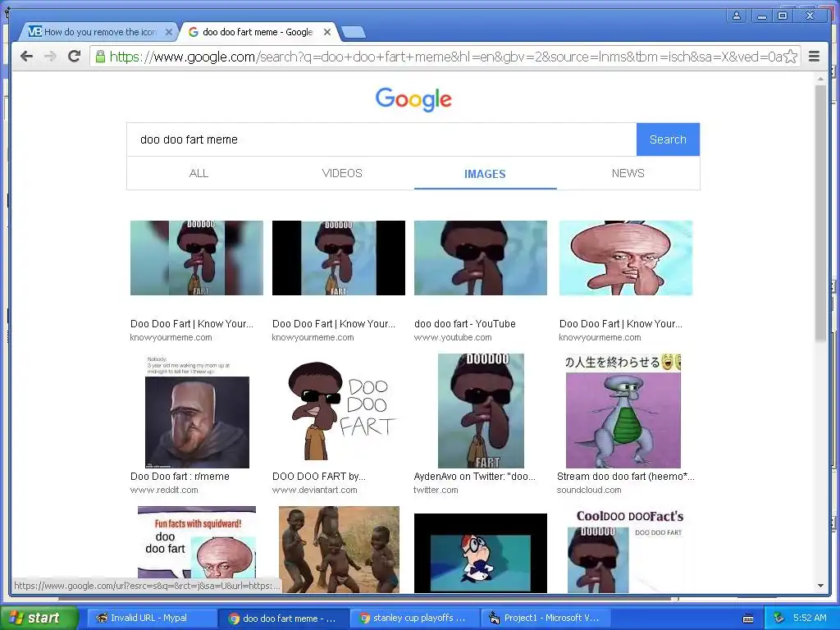Select the IMAGES results tab

tap(485, 174)
